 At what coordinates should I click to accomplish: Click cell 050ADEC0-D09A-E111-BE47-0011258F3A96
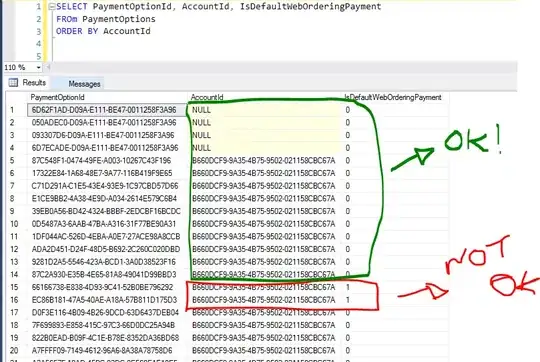107,123
